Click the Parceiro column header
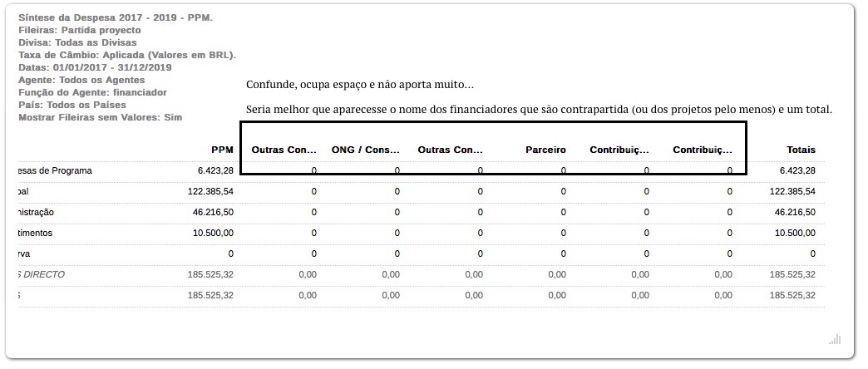Image resolution: width=868 pixels, height=369 pixels. [x=545, y=150]
